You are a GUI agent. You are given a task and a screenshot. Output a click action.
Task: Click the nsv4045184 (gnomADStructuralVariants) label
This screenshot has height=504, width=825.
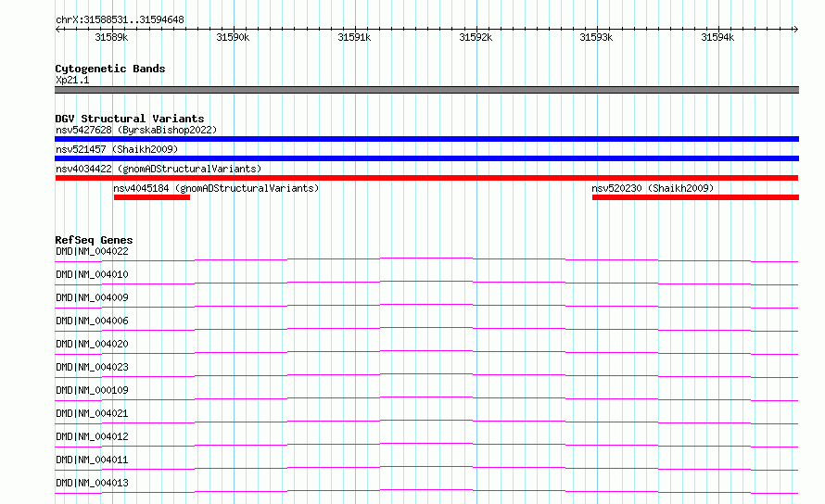pyautogui.click(x=216, y=188)
